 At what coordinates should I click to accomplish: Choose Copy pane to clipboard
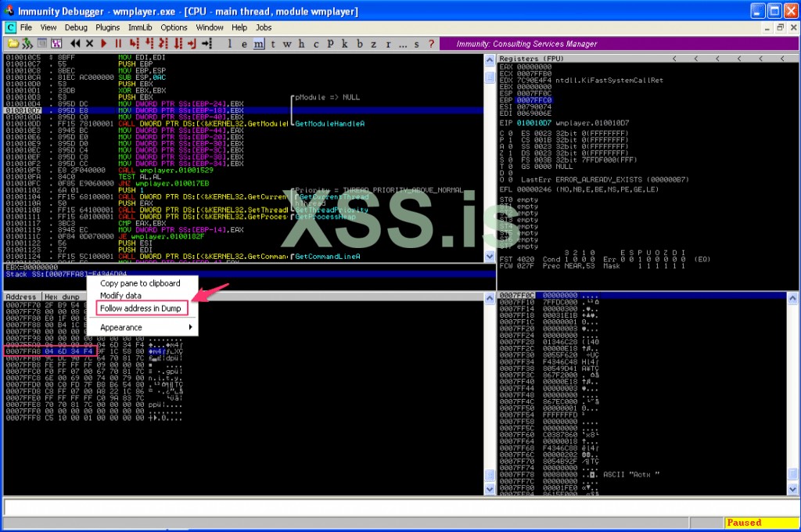(x=142, y=283)
